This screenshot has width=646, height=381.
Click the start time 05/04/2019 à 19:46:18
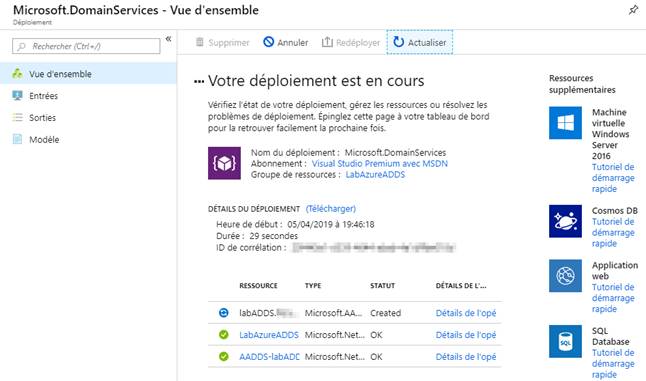(x=331, y=224)
